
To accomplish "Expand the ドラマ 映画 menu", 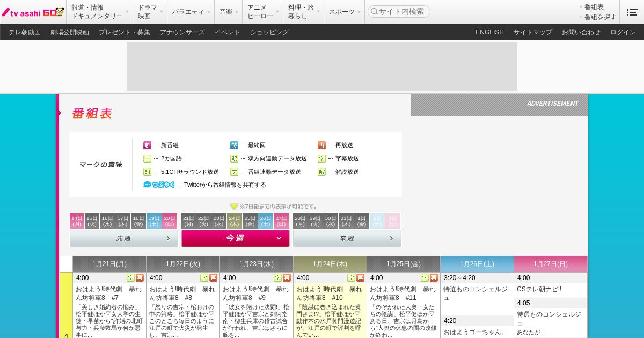I will pos(150,12).
